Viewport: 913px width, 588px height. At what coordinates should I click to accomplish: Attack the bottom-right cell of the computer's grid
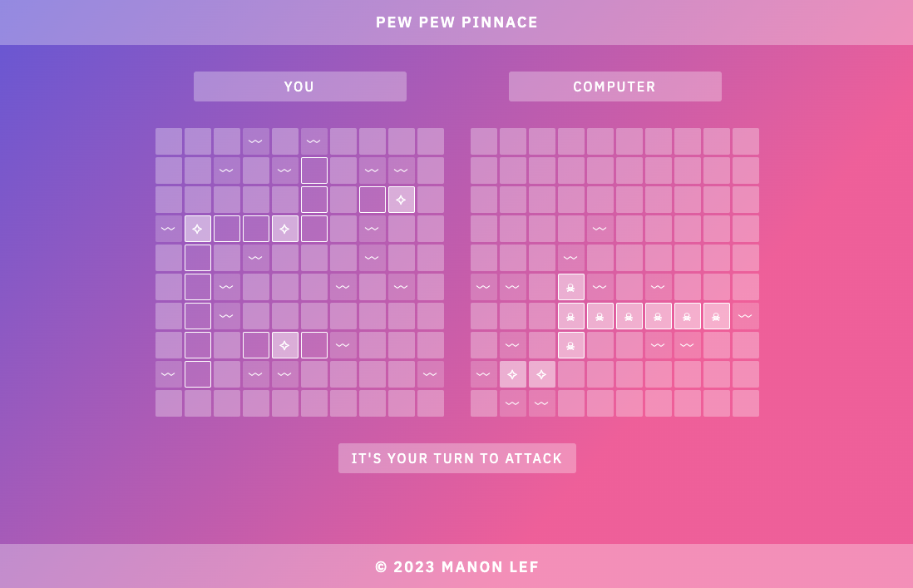[x=746, y=403]
